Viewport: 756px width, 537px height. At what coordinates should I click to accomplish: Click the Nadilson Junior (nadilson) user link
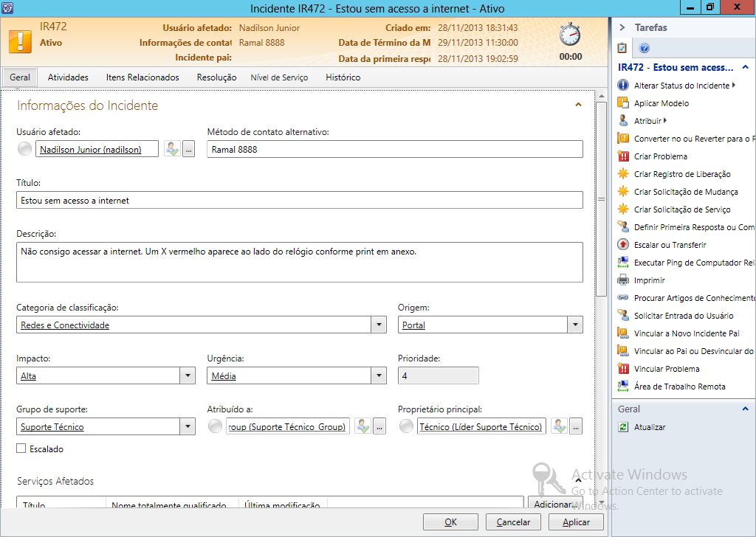(x=91, y=149)
